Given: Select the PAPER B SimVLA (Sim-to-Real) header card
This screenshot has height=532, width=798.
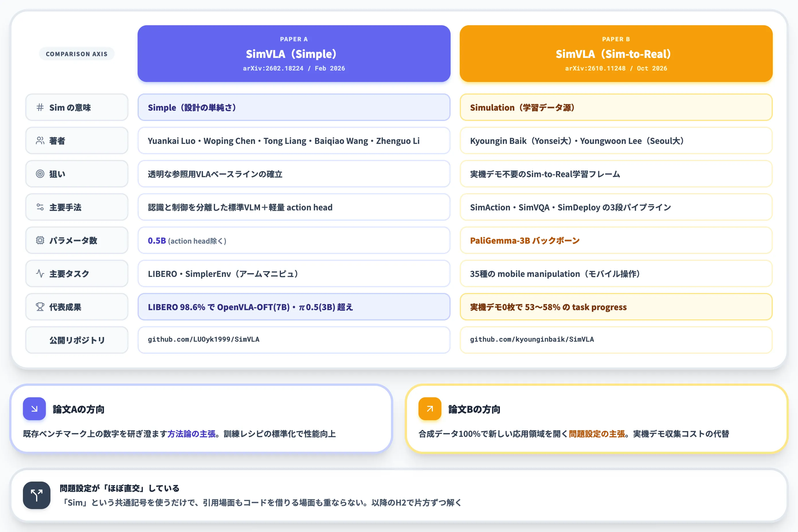Looking at the screenshot, I should [616, 54].
